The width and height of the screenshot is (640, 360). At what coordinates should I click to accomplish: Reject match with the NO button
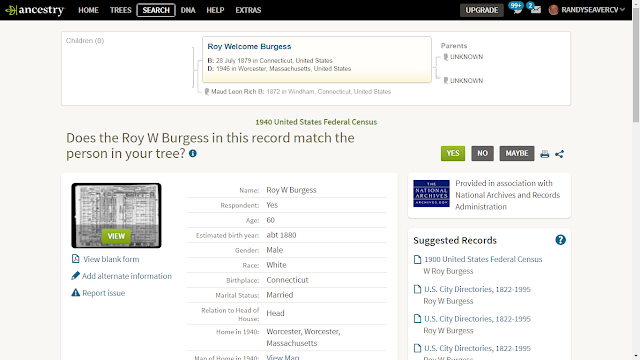[x=482, y=153]
